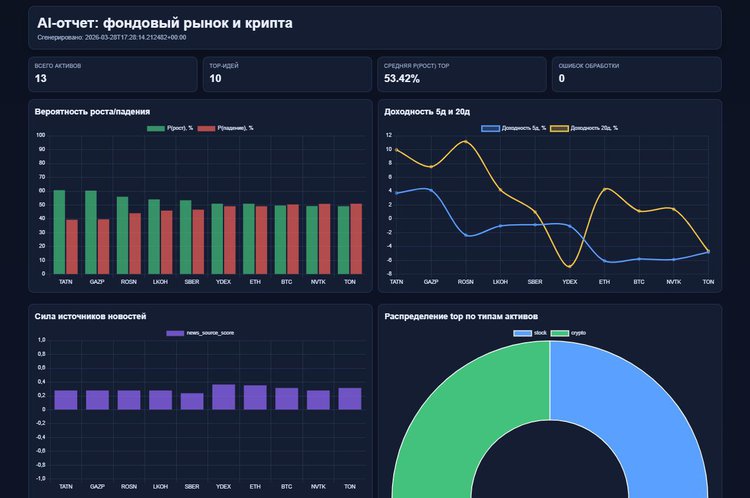
Task: Toggle the news_source_score legend entry
Action: point(200,333)
